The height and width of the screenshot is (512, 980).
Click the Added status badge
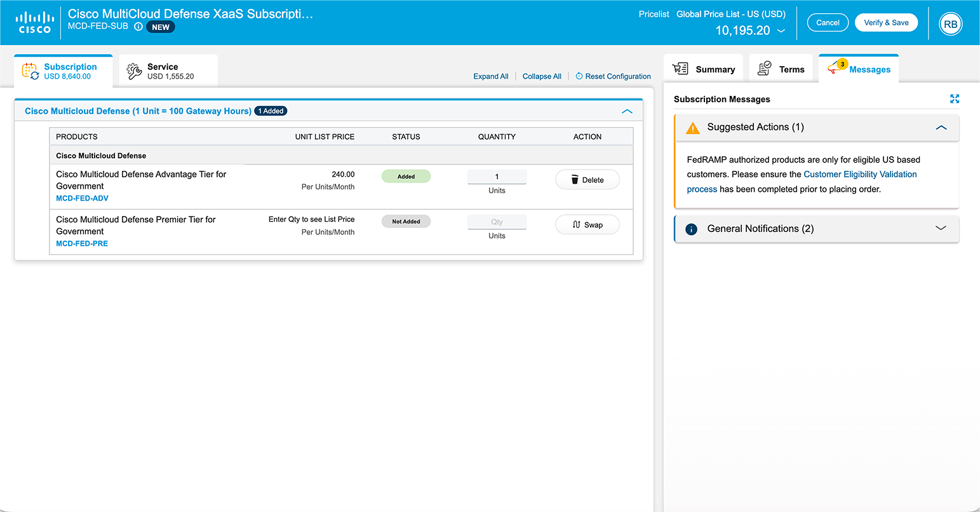(x=406, y=177)
